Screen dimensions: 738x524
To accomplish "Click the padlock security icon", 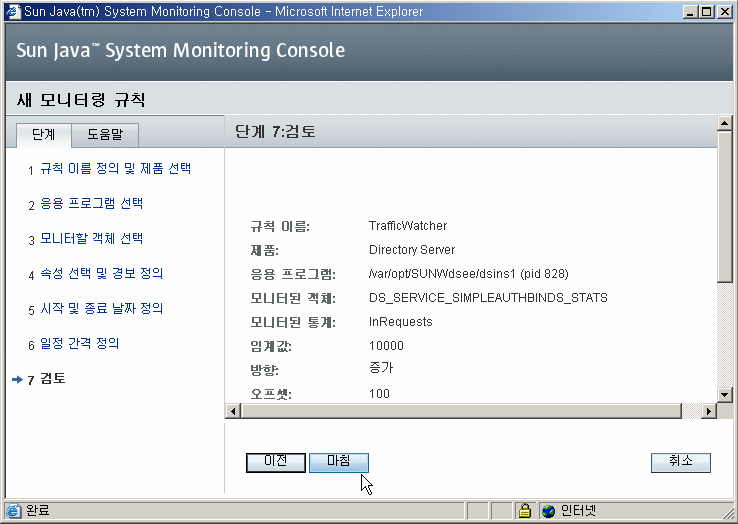I will coord(524,510).
